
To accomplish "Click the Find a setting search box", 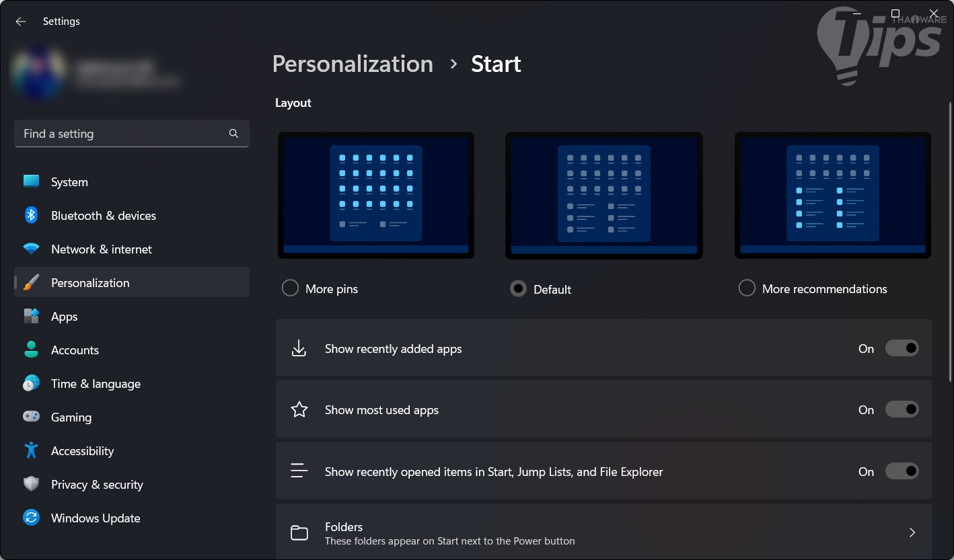I will [124, 134].
